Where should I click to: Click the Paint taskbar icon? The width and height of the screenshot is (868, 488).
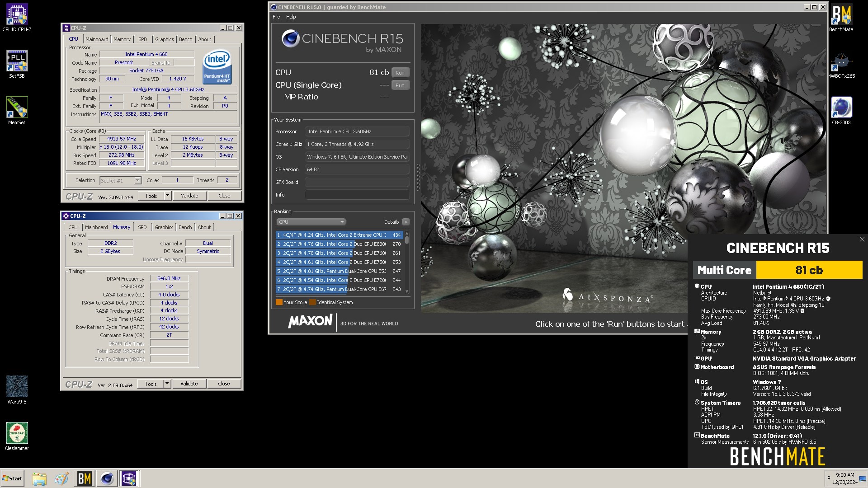point(61,479)
